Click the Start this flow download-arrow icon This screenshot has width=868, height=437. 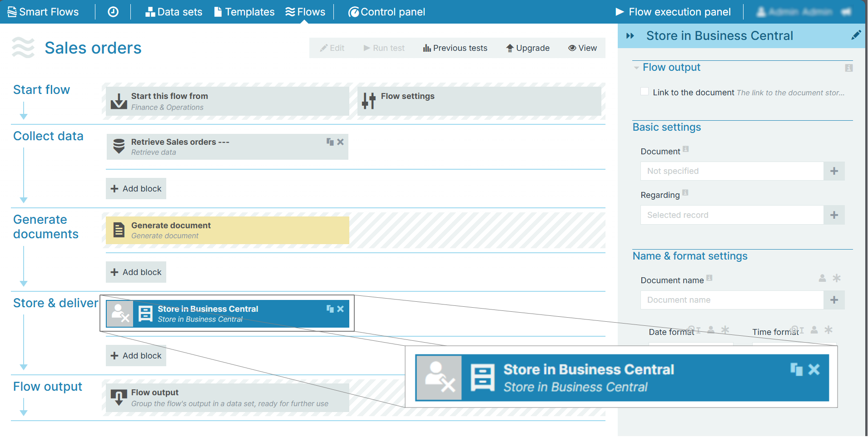click(x=119, y=101)
